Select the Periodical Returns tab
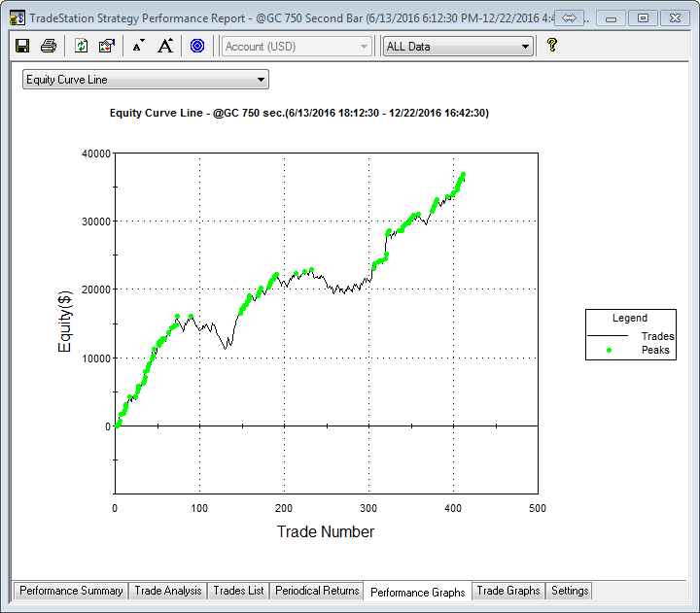Viewport: 700px width, 613px height. click(x=317, y=591)
